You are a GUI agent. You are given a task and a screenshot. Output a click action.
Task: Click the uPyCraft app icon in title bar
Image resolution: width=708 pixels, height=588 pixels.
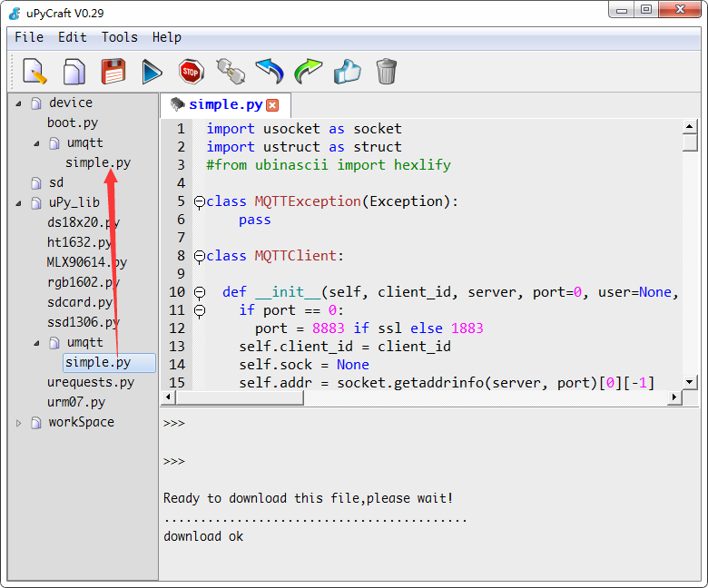(15, 13)
